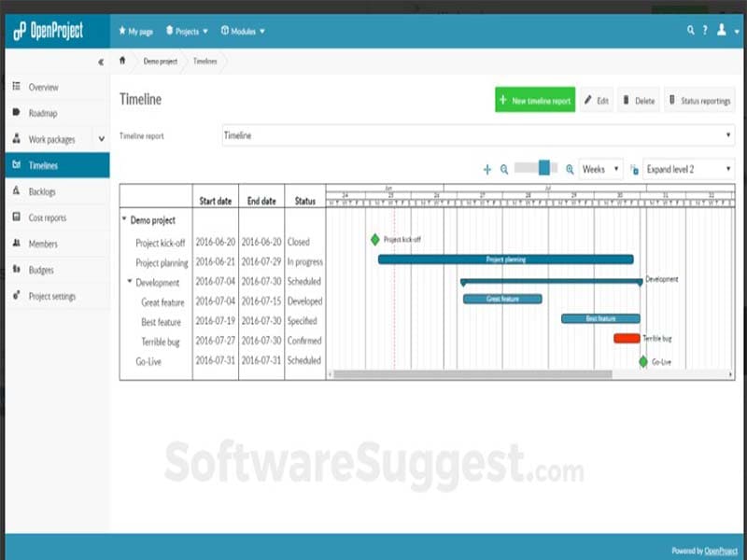
Task: Click the Edit button
Action: [597, 100]
